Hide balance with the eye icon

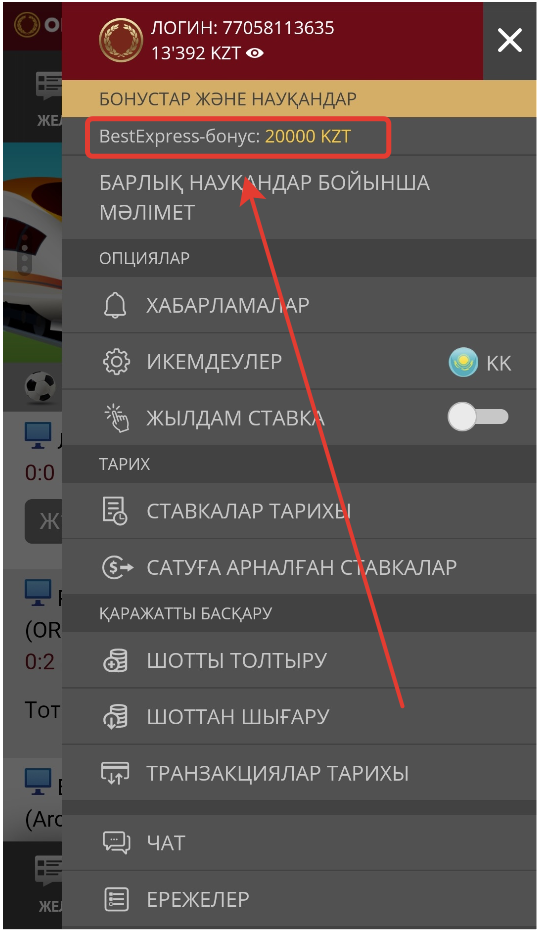tap(255, 54)
